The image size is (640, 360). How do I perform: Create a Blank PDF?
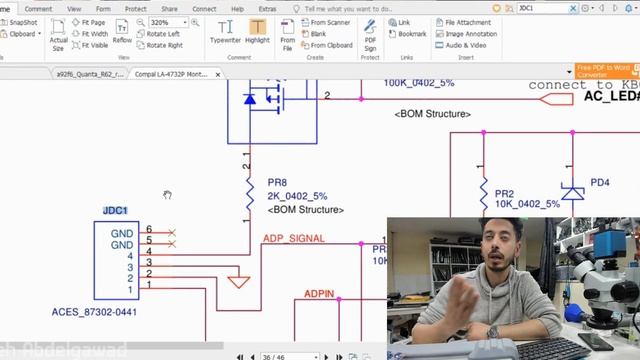313,34
